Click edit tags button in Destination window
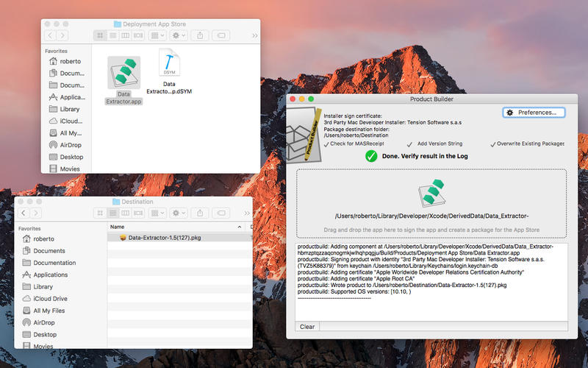 [221, 213]
